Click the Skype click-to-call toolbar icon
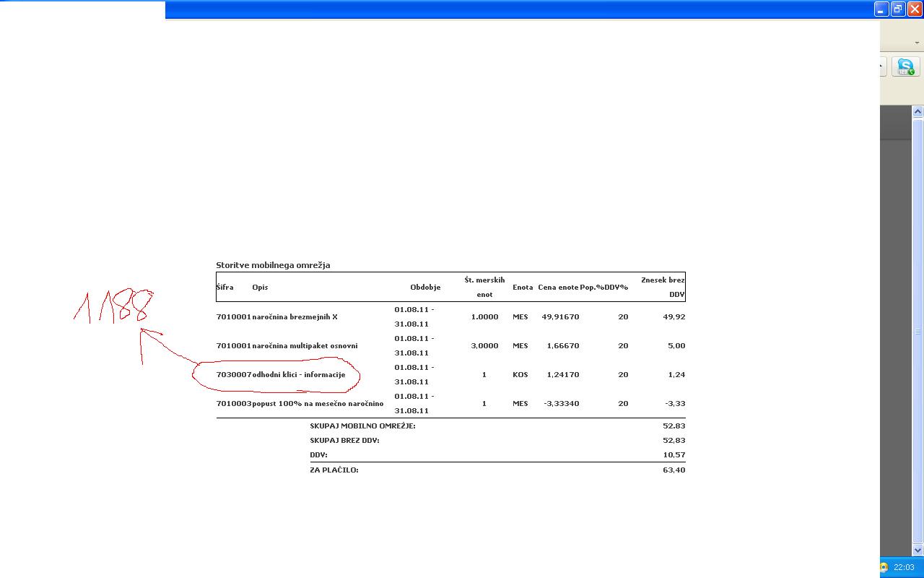 tap(905, 66)
